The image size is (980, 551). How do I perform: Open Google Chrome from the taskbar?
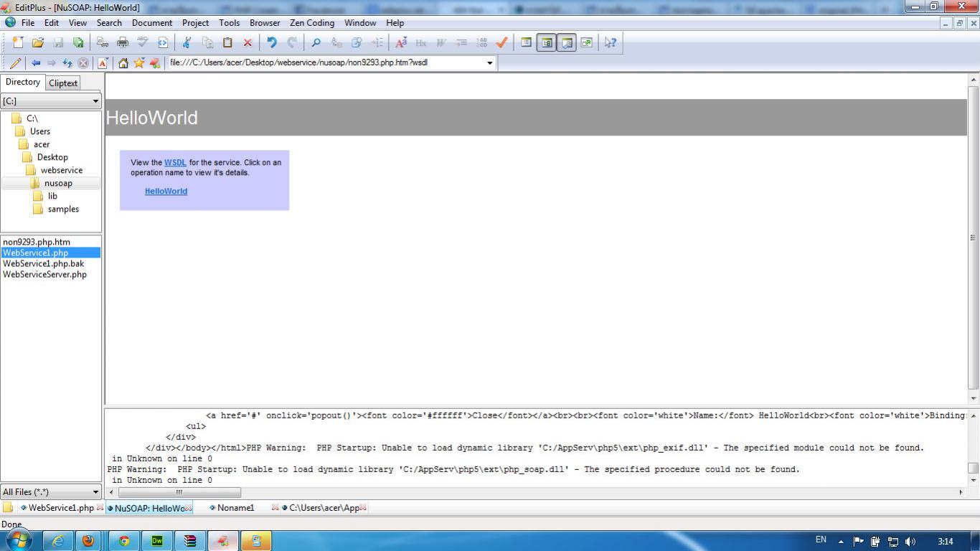coord(124,540)
